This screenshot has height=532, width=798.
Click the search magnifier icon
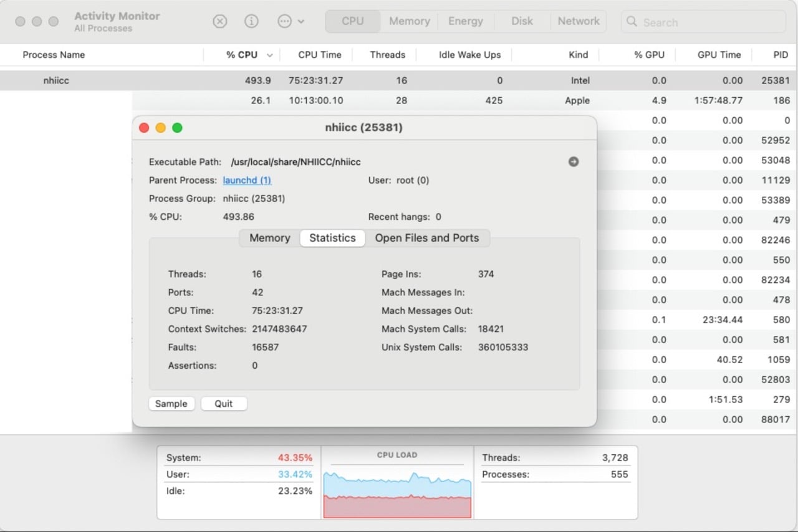[x=632, y=22]
